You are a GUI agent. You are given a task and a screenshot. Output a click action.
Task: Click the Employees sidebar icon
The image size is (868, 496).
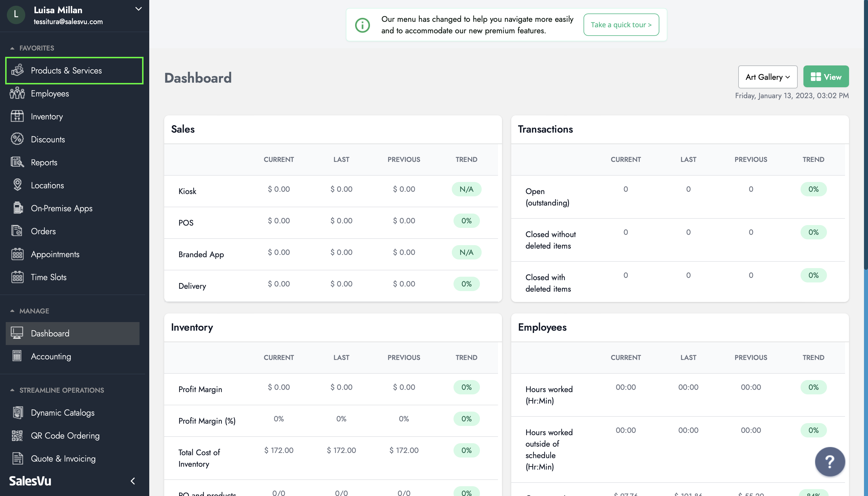[x=17, y=93]
